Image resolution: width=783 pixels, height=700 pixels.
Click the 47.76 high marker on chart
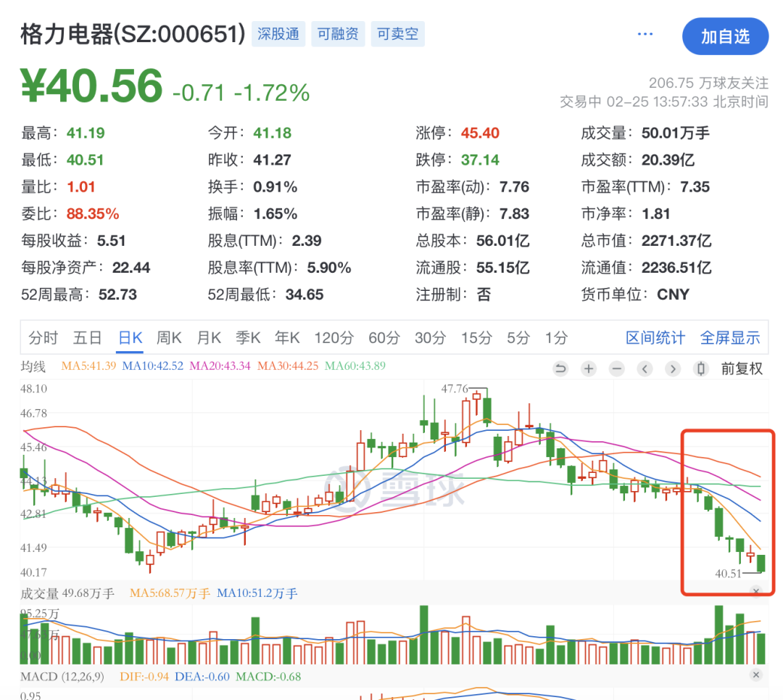point(455,389)
